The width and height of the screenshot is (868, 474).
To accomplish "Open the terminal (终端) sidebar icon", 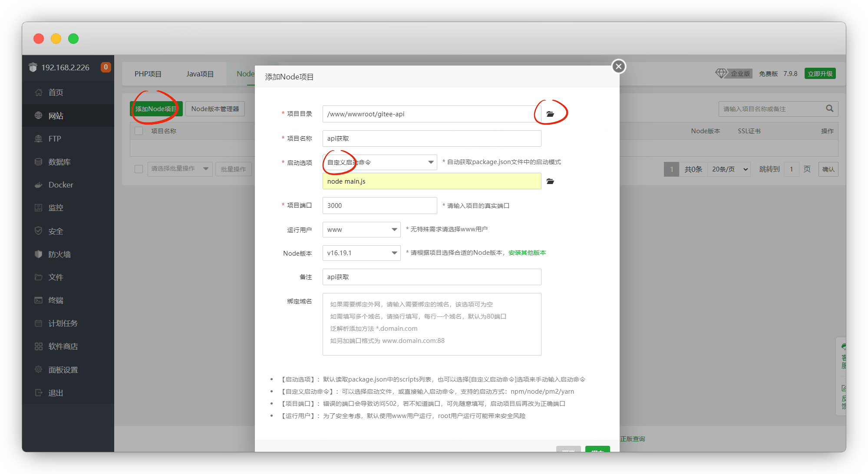I will pos(39,300).
